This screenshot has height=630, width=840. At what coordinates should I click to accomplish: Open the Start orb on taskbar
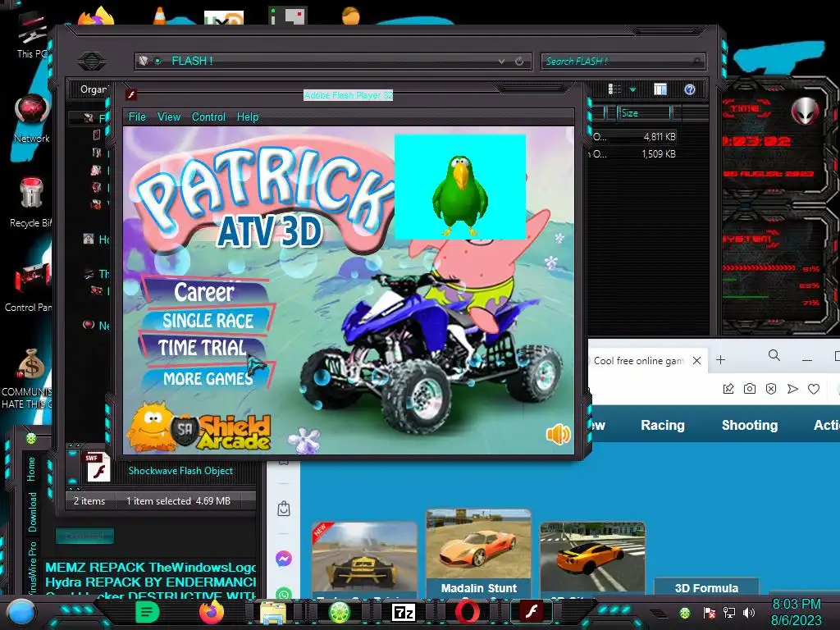pyautogui.click(x=21, y=612)
